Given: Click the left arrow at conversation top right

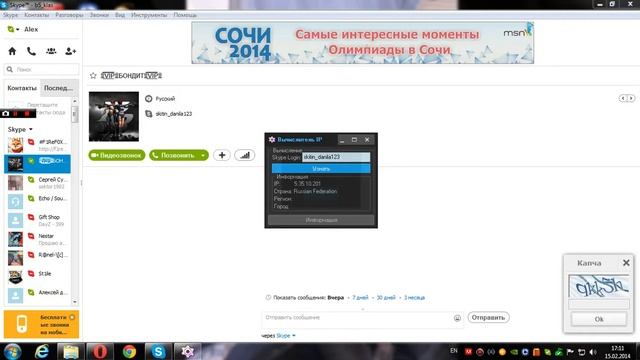Looking at the screenshot, I should [x=623, y=98].
